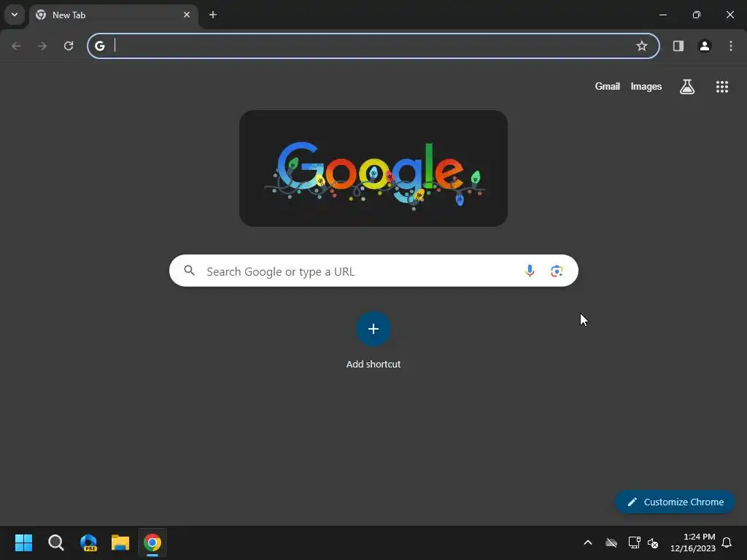This screenshot has width=747, height=560.
Task: Close the New Tab tab
Action: pos(187,15)
